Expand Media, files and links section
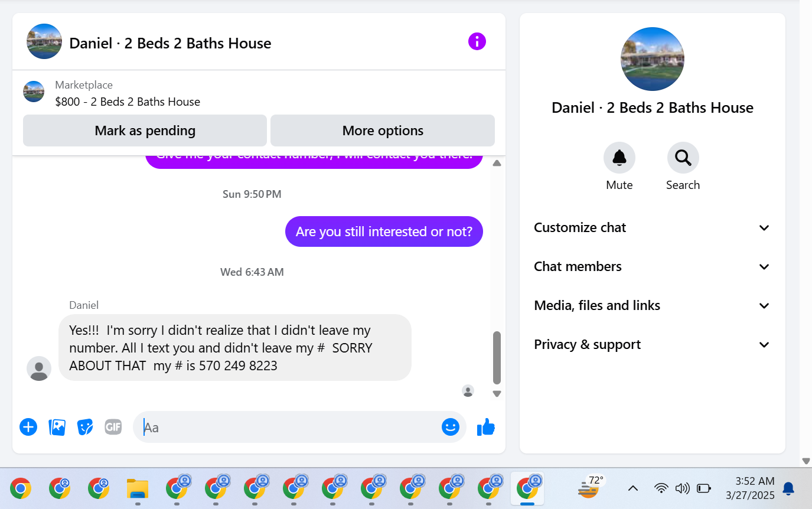The image size is (812, 509). (x=652, y=305)
